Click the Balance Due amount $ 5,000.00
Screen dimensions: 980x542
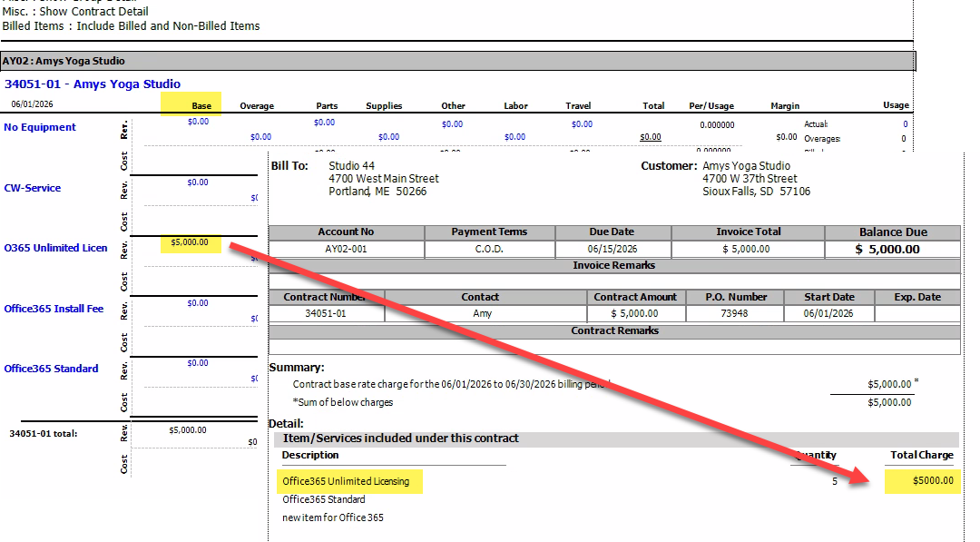point(887,249)
